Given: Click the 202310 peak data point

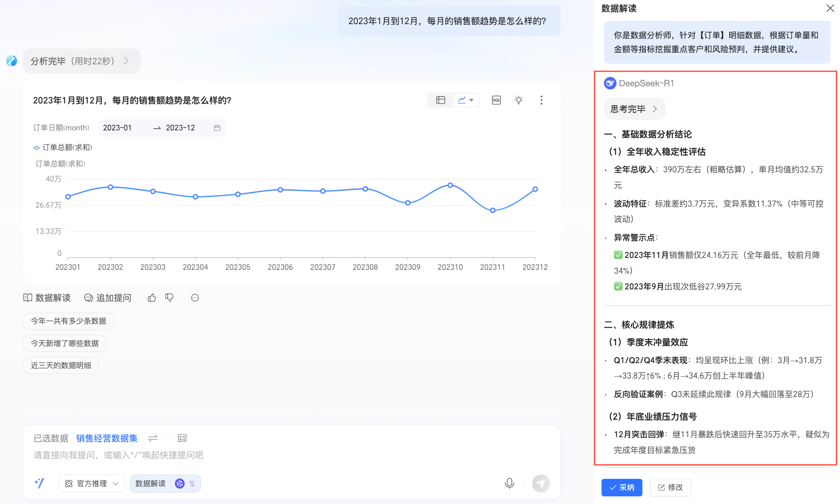Looking at the screenshot, I should point(450,185).
